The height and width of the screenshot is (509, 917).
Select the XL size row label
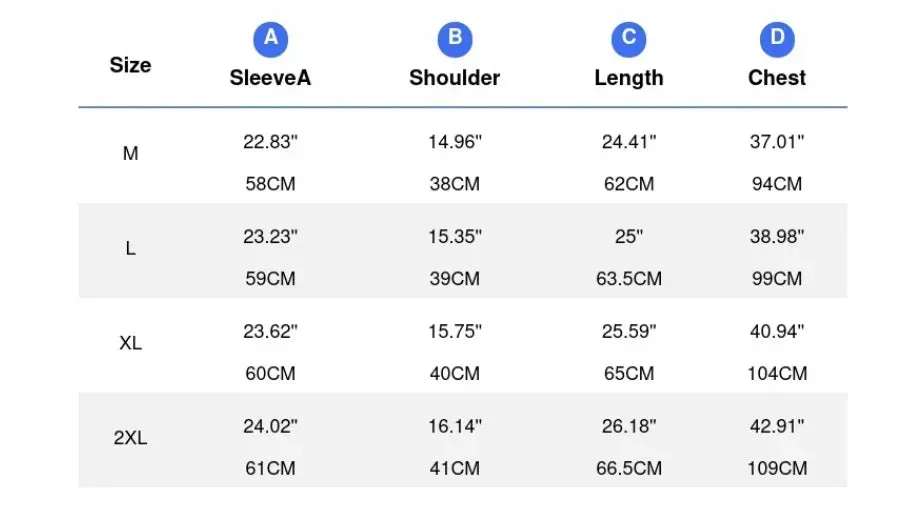click(130, 343)
